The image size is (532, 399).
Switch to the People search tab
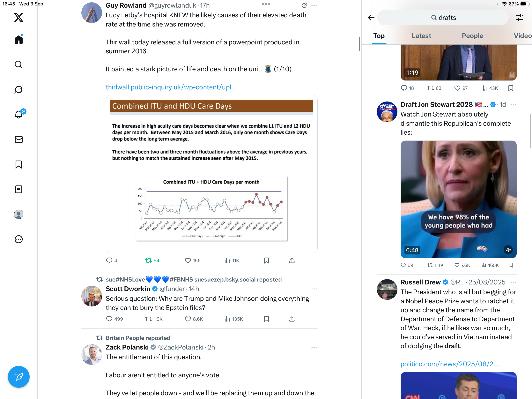472,36
